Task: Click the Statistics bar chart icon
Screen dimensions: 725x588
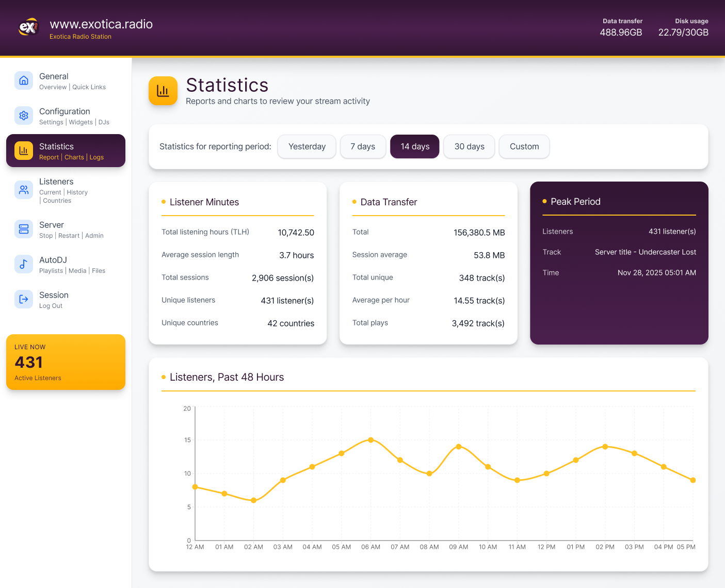Action: click(24, 151)
